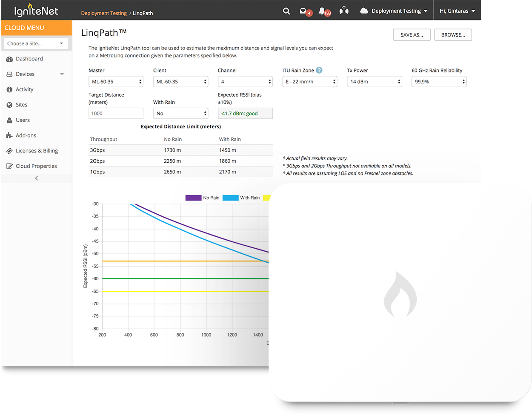Screen dimensions: 532x416
Task: Expand the Devices submenu arrow
Action: tap(62, 74)
